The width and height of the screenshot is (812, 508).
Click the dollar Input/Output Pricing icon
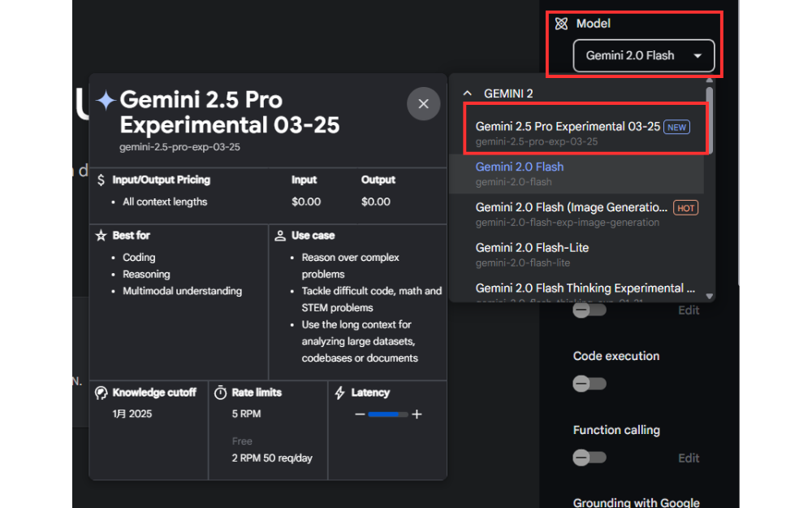[x=101, y=180]
